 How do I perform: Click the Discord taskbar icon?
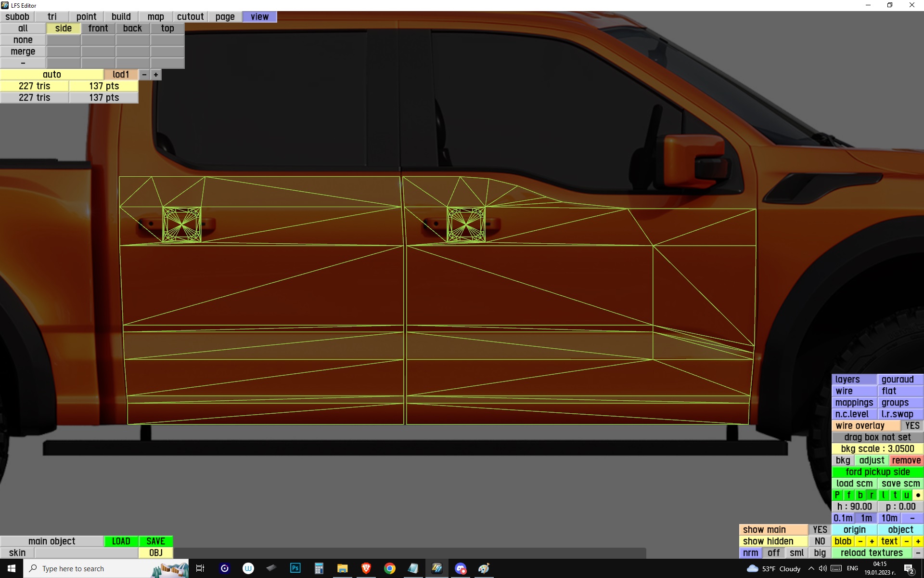tap(461, 568)
